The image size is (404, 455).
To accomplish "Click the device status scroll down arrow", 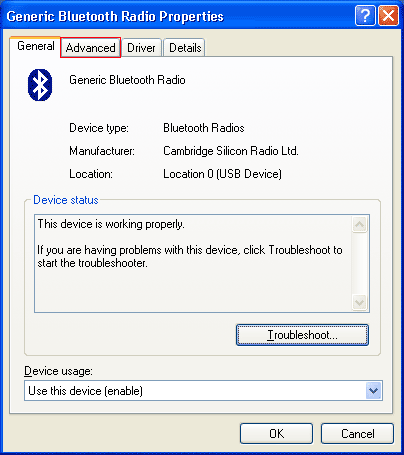I will (359, 302).
